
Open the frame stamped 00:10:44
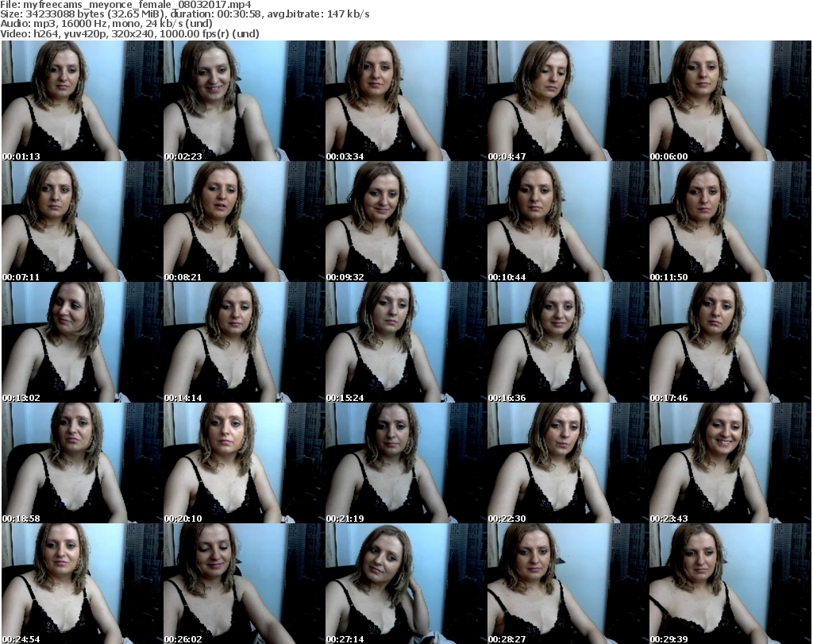(x=568, y=222)
